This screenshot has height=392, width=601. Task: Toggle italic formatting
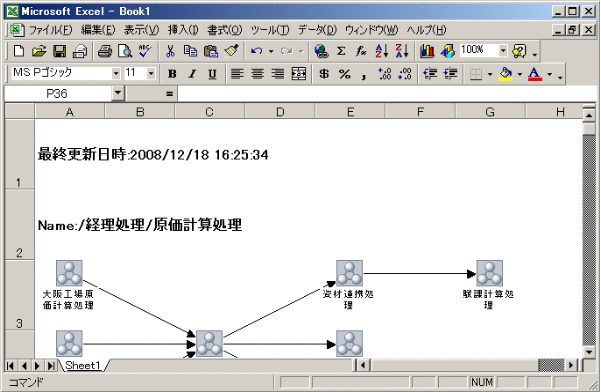(192, 74)
